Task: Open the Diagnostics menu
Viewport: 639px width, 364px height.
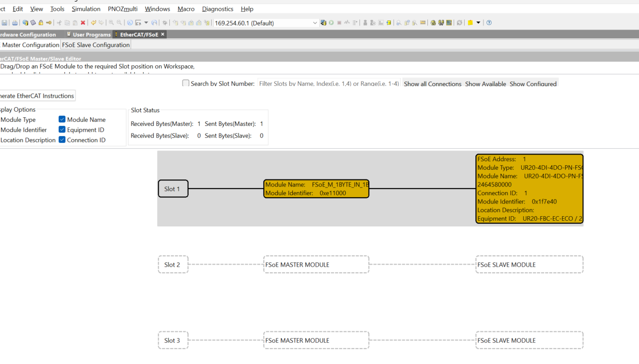Action: [217, 9]
